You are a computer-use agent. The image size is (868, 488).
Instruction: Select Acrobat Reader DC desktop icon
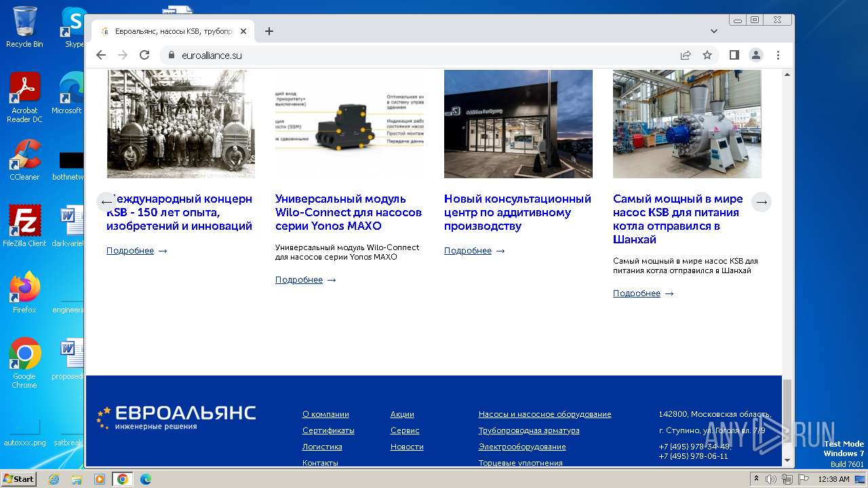[x=24, y=98]
